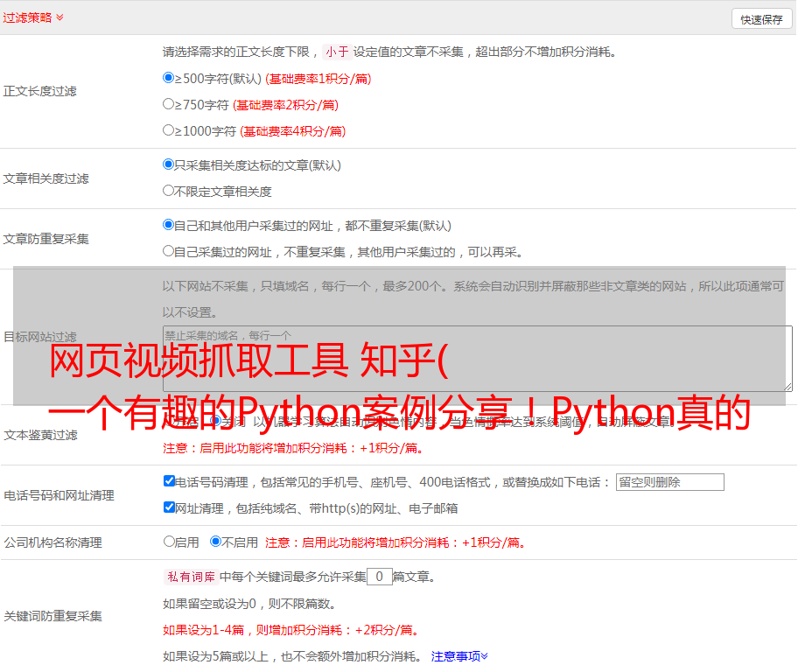Toggle the 电话号码清理 checkbox
The image size is (798, 672).
[x=169, y=481]
